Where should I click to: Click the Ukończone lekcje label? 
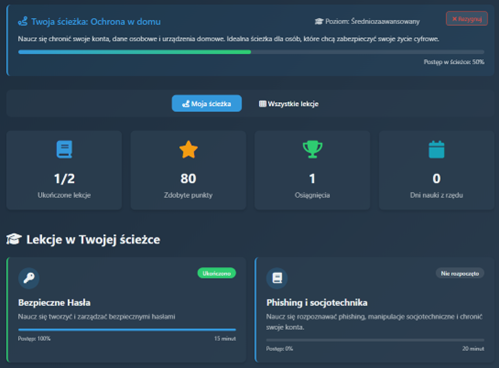pyautogui.click(x=64, y=195)
